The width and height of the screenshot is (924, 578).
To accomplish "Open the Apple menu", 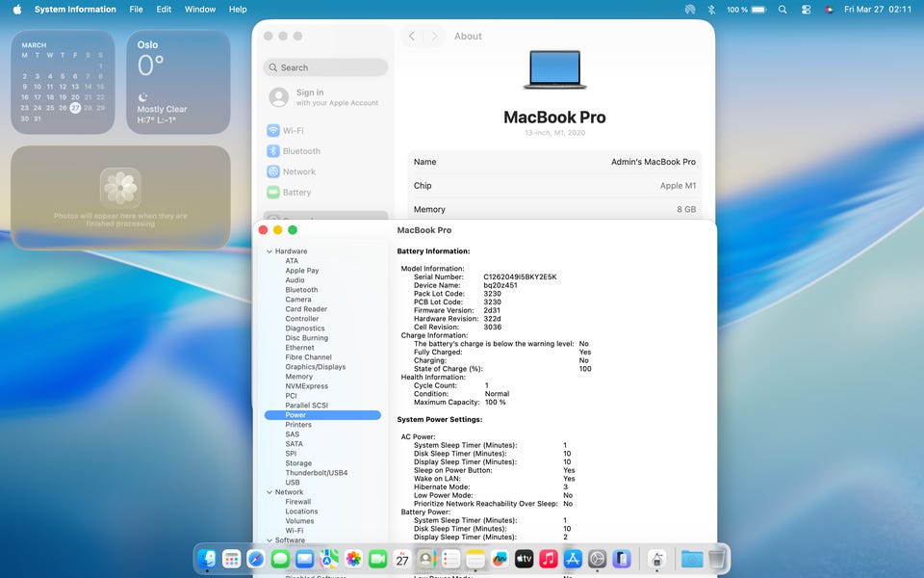I will [17, 10].
